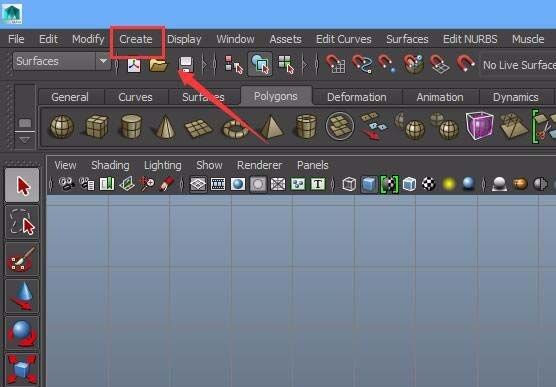Viewport: 556px width, 387px height.
Task: Click the Save Scene floppy icon
Action: [186, 65]
